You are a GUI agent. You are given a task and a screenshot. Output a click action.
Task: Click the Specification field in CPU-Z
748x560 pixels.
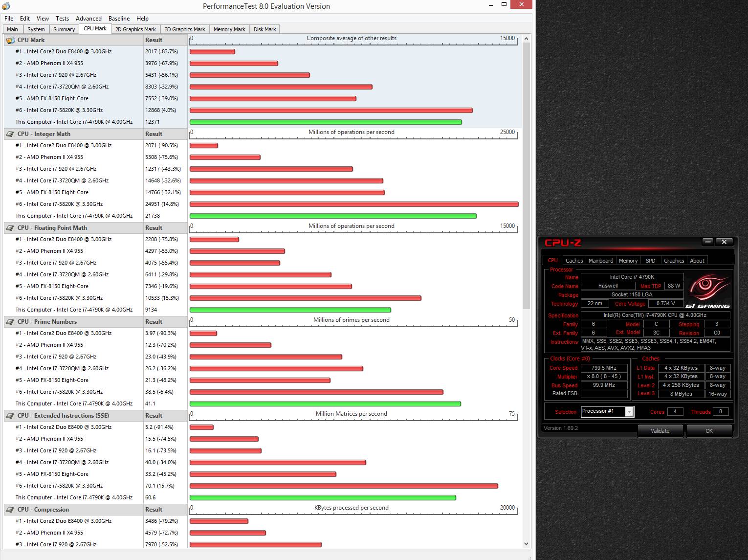click(655, 315)
